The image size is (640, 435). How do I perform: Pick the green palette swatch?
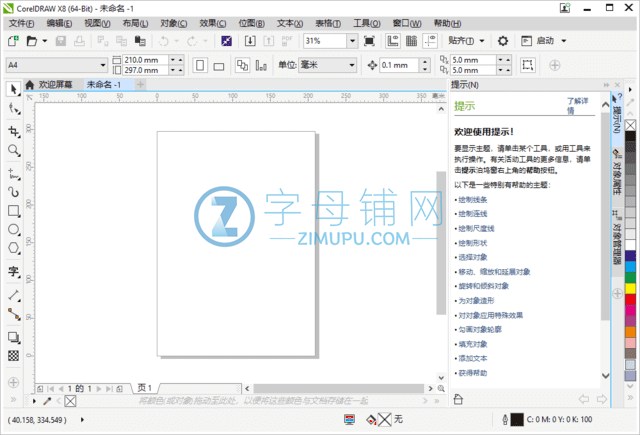(630, 278)
